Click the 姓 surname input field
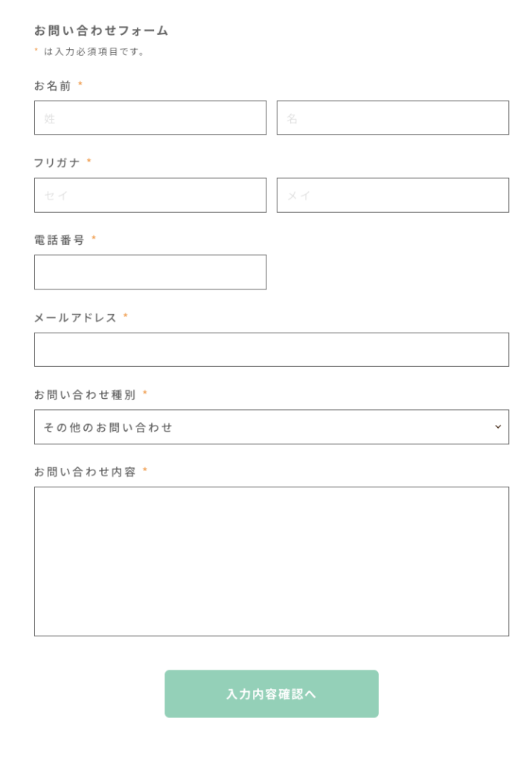Viewport: 532px width, 762px height. (150, 118)
